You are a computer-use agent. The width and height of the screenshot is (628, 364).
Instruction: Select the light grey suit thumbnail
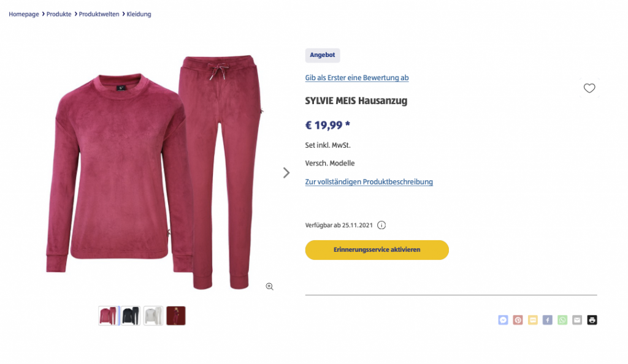tap(153, 316)
